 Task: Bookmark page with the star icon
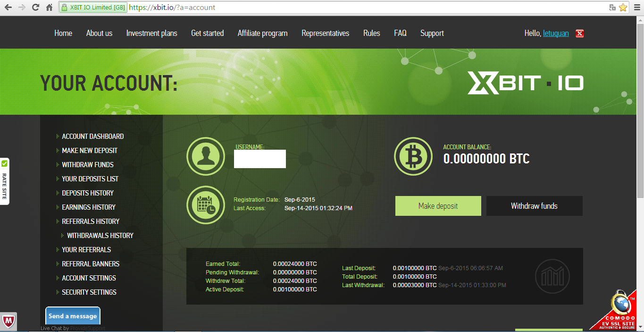coord(623,8)
